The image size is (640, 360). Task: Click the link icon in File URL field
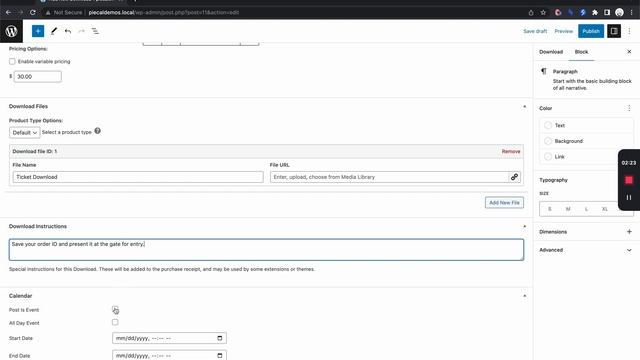tap(514, 177)
